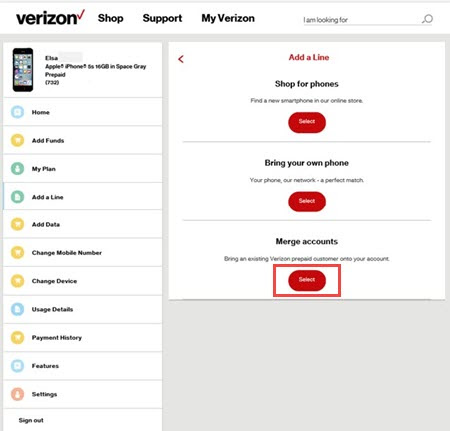Image resolution: width=450 pixels, height=431 pixels.
Task: Click the My Plan green icon
Action: tap(17, 169)
